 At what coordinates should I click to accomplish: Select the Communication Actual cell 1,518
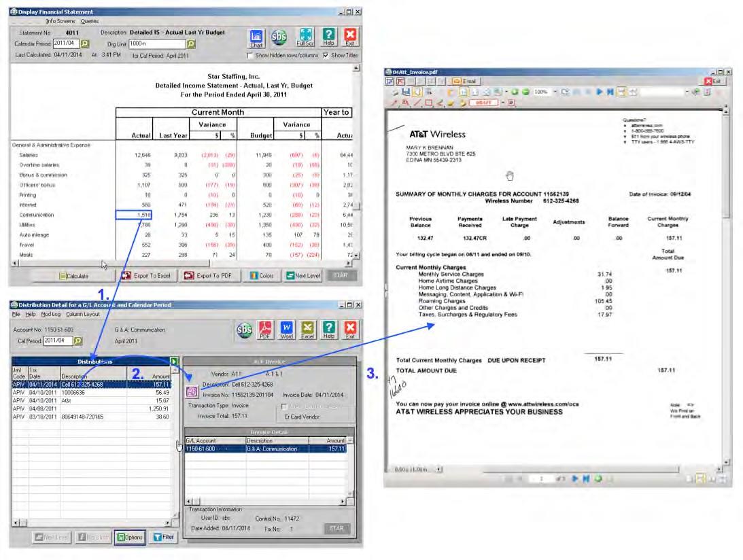click(134, 215)
